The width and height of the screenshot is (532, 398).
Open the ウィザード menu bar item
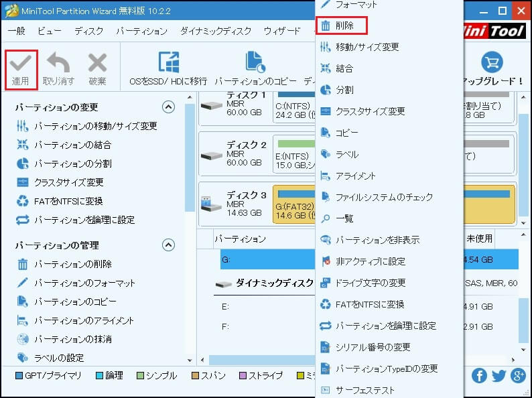pyautogui.click(x=282, y=31)
